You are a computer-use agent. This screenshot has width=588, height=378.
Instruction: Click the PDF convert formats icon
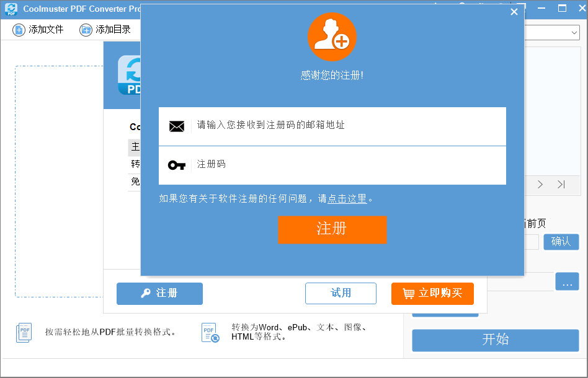click(210, 333)
